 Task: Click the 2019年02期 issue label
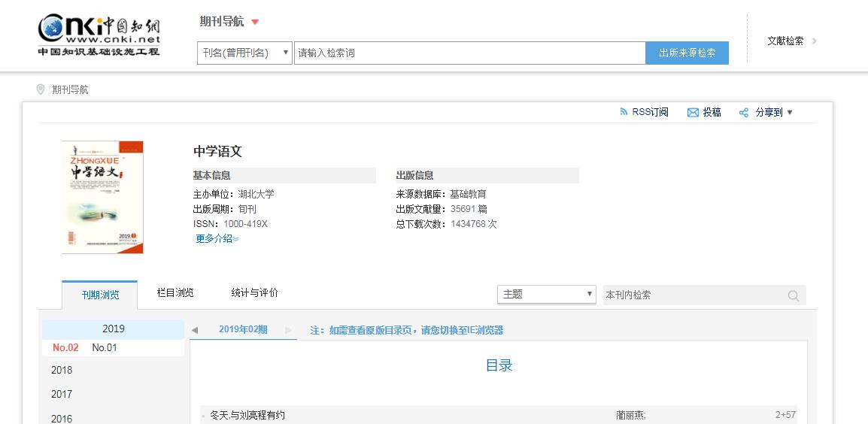(x=243, y=329)
